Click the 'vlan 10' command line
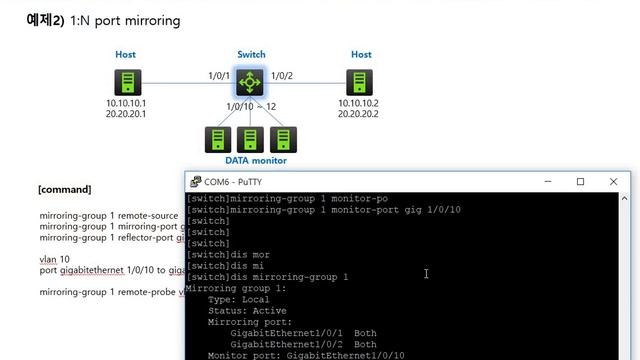The image size is (640, 360). [55, 259]
